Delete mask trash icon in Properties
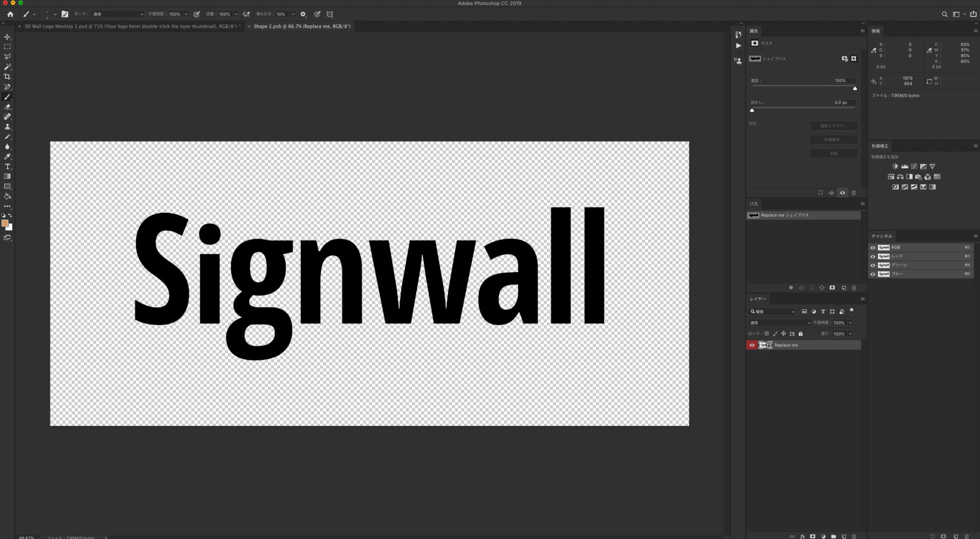 (x=854, y=193)
